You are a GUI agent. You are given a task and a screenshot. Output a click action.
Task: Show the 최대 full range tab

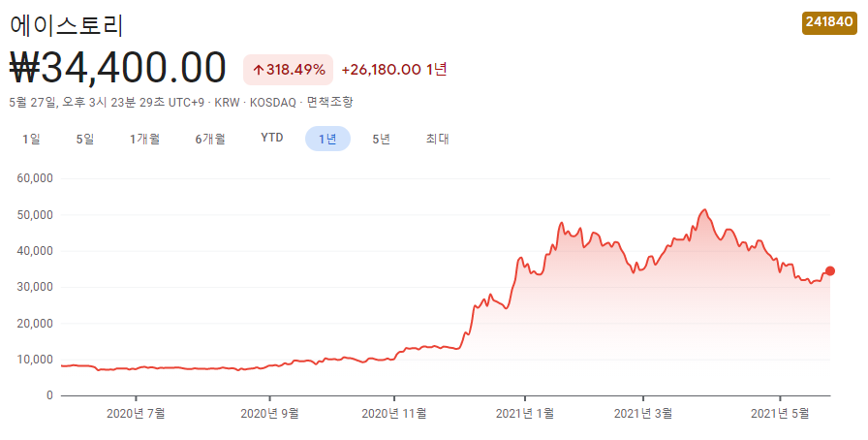[437, 139]
